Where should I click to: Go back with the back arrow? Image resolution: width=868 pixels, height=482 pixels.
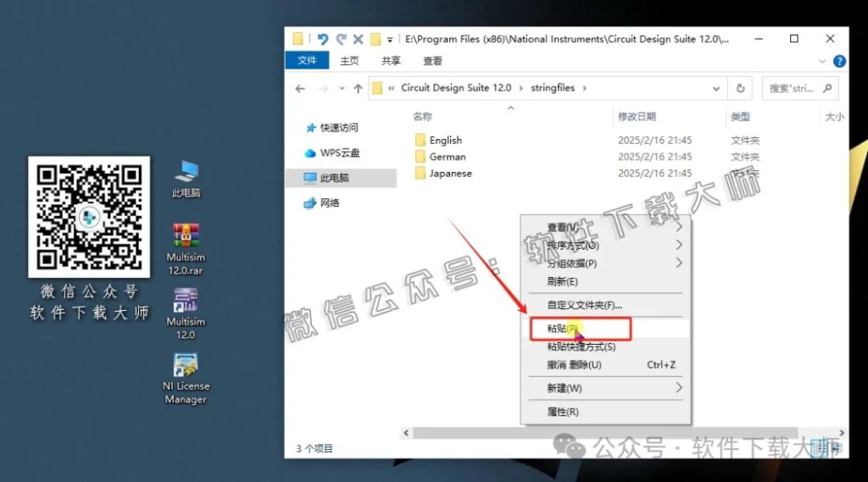[x=300, y=89]
